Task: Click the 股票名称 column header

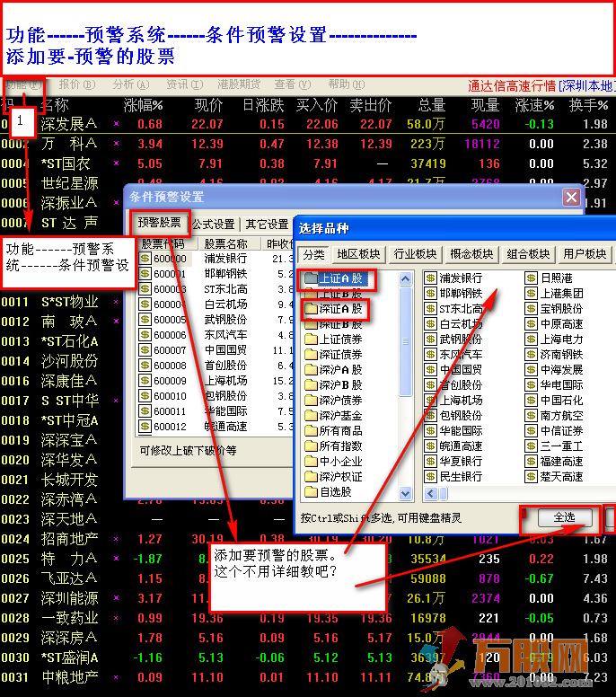Action: [x=228, y=243]
